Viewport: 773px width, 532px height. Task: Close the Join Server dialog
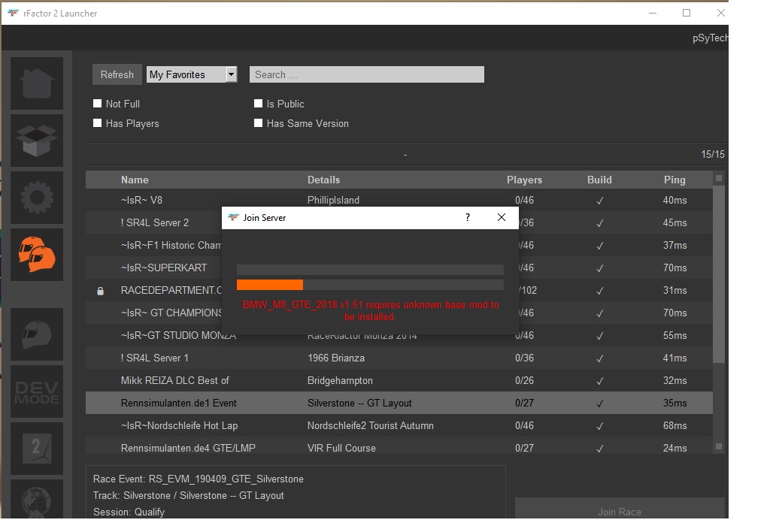502,218
